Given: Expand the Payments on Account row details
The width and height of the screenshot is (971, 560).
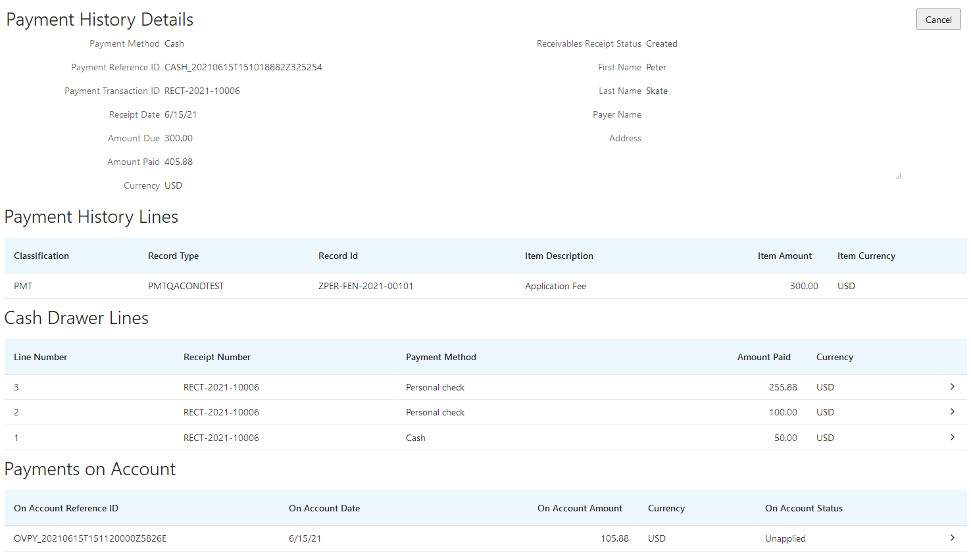Looking at the screenshot, I should pos(952,538).
